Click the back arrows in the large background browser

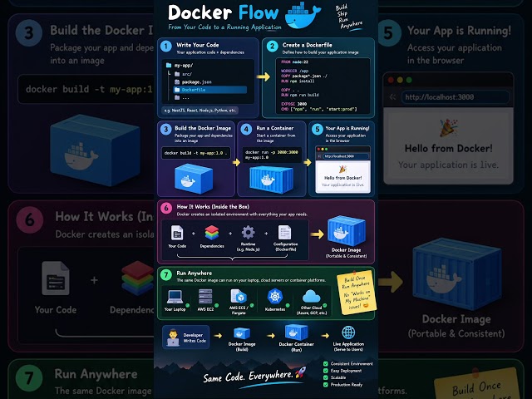coord(392,97)
